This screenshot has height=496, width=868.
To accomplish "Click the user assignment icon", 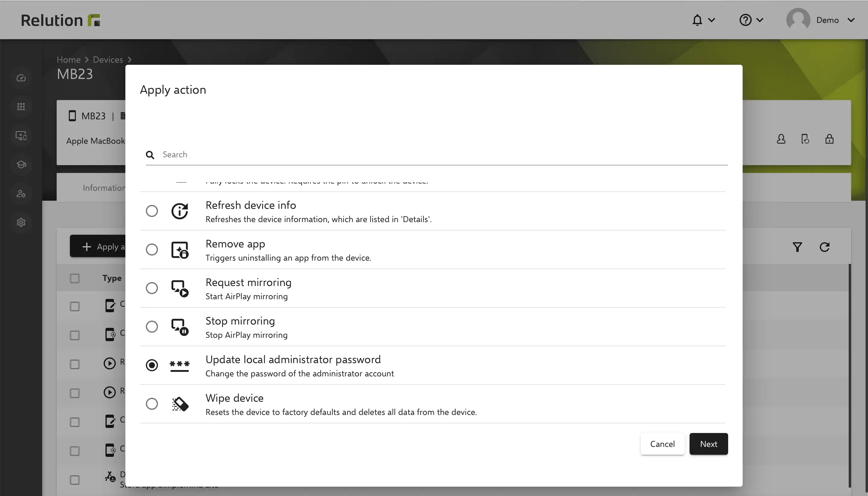I will coord(781,139).
